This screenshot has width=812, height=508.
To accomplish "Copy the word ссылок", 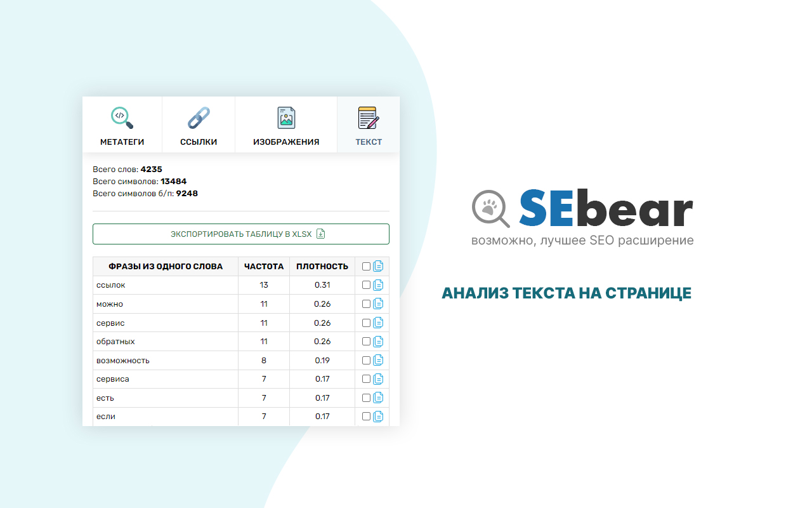I will (x=378, y=285).
